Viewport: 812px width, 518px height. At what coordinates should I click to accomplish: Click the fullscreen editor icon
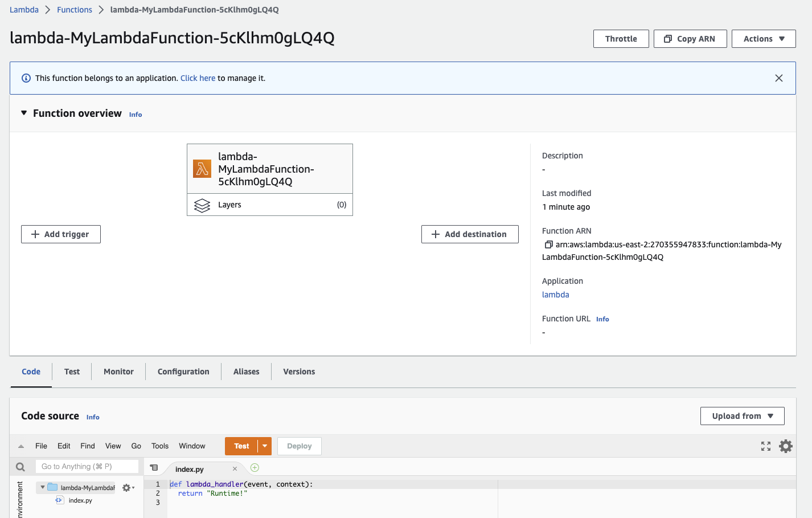pos(766,446)
